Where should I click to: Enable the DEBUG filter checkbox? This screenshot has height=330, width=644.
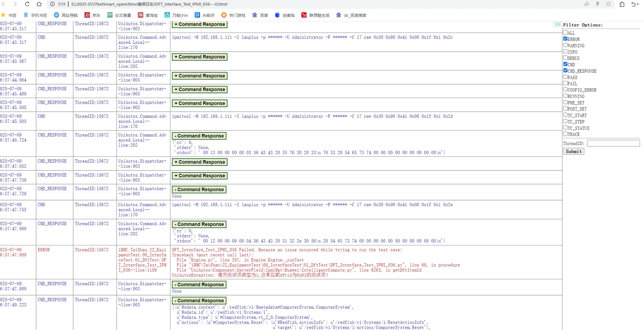click(565, 58)
